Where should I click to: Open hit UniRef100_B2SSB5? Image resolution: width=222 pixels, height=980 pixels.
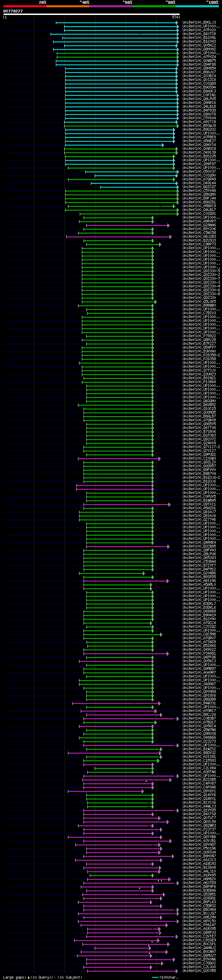[199, 779]
